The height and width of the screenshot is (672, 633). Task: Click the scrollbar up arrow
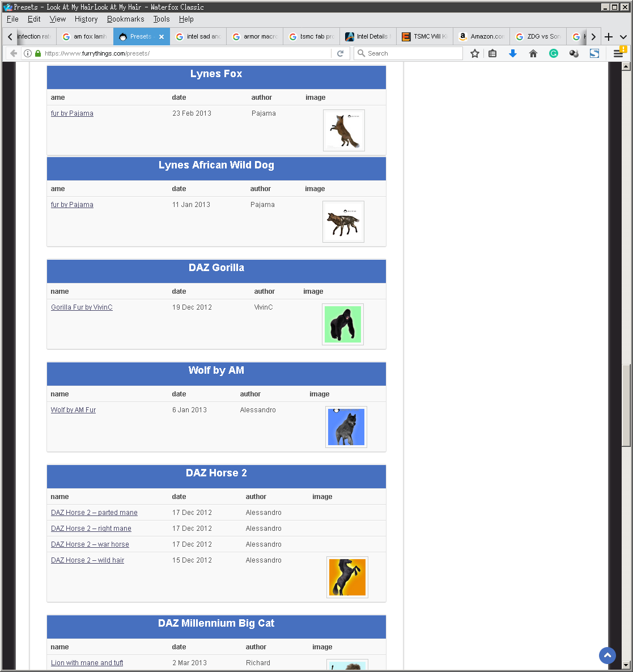(x=626, y=66)
